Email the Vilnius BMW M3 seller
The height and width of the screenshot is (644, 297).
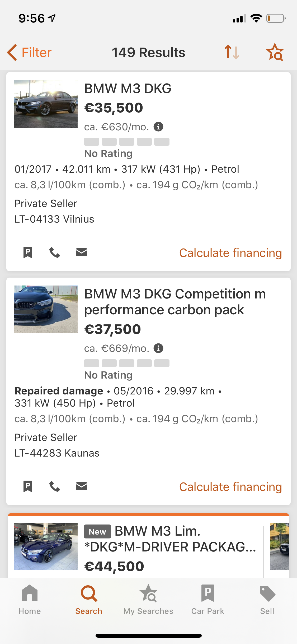pyautogui.click(x=82, y=252)
